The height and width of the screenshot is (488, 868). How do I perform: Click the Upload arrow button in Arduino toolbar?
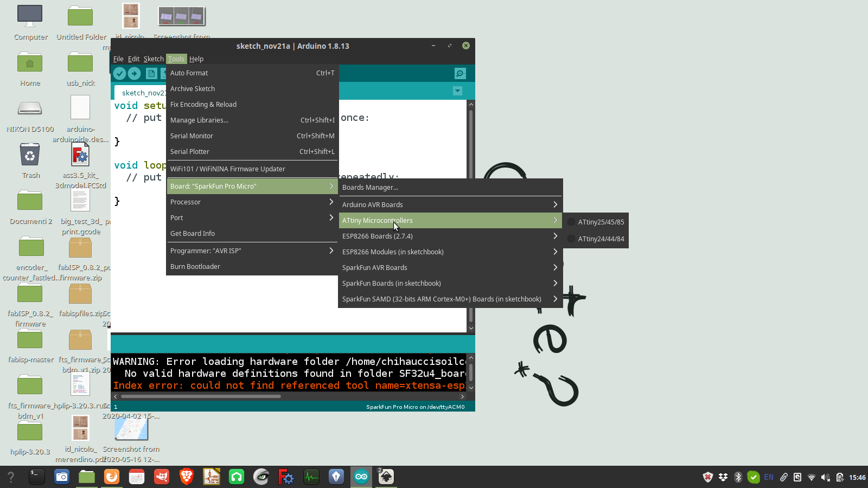(x=134, y=73)
